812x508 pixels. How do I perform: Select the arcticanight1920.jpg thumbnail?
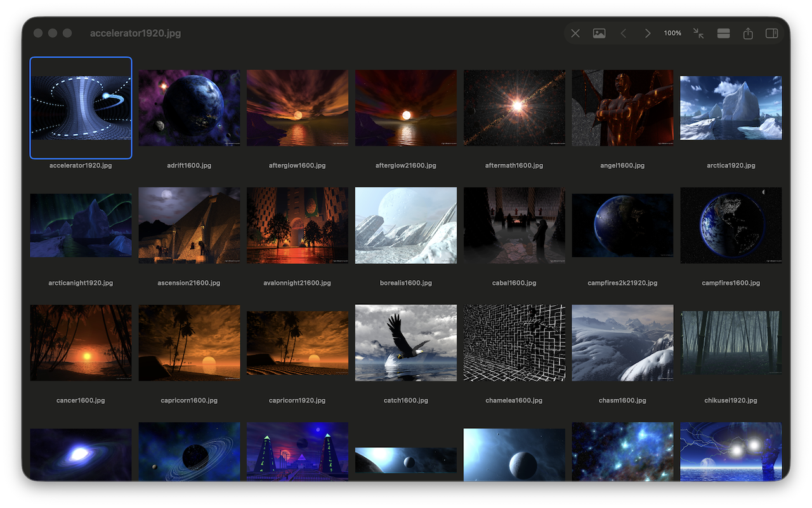pyautogui.click(x=81, y=225)
